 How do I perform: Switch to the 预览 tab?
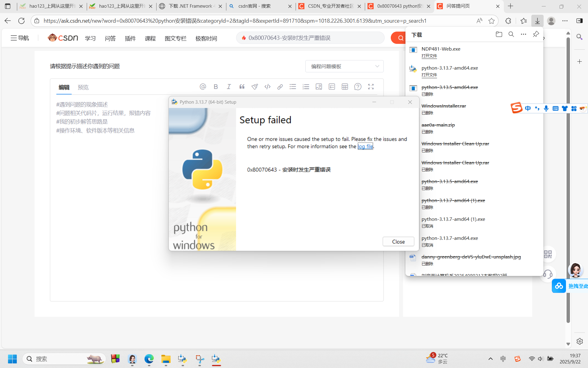(83, 87)
